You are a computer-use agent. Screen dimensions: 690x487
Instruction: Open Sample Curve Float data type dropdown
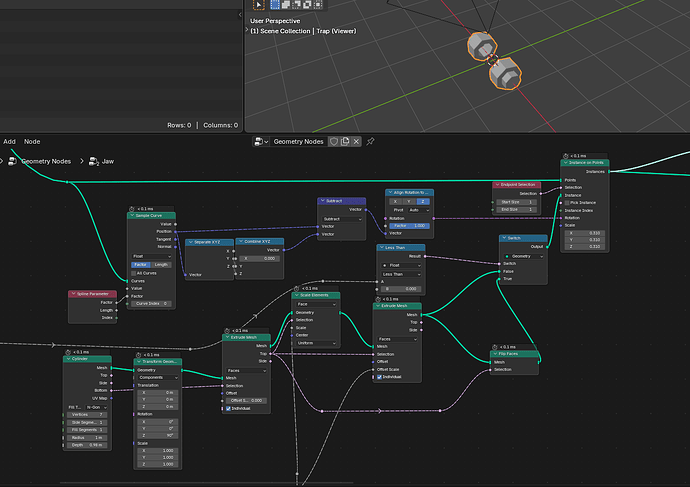tap(151, 256)
